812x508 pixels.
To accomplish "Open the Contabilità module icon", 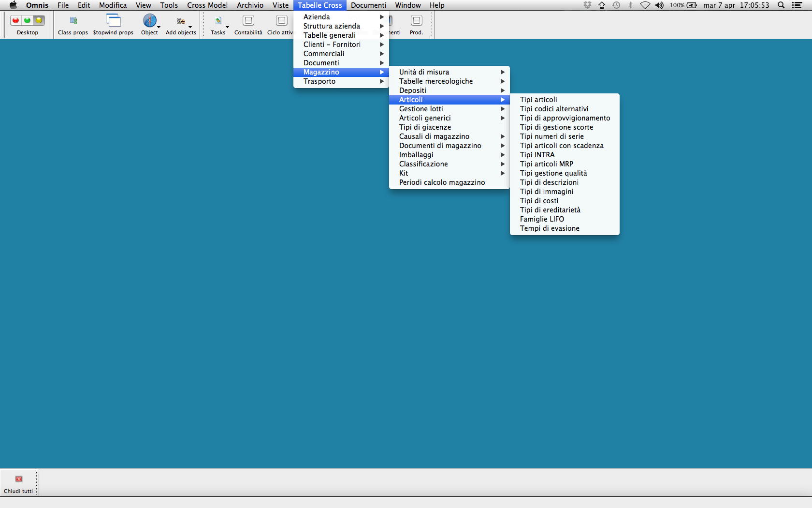I will pos(248,21).
